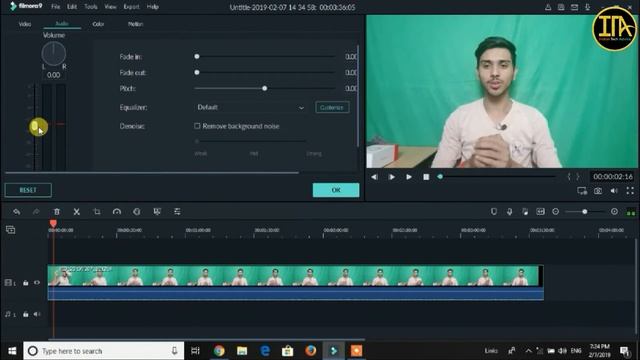Select the Crop tool icon
Image resolution: width=640 pixels, height=360 pixels.
(97, 211)
